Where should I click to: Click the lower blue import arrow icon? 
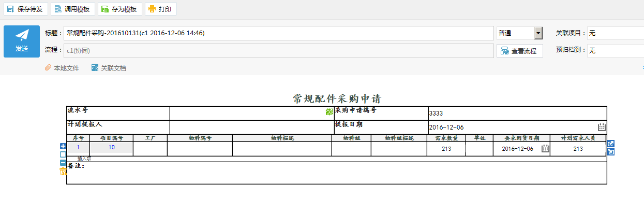pyautogui.click(x=611, y=152)
